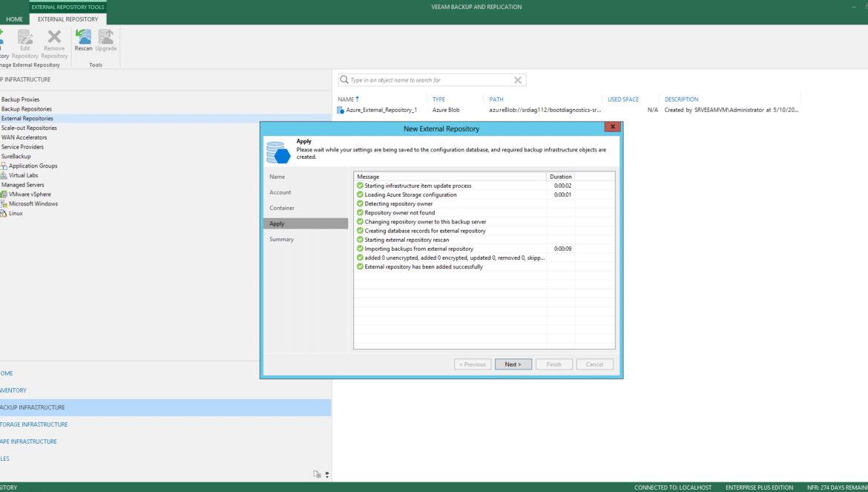Image resolution: width=868 pixels, height=492 pixels.
Task: Open the HOME ribbon tab
Action: point(14,19)
